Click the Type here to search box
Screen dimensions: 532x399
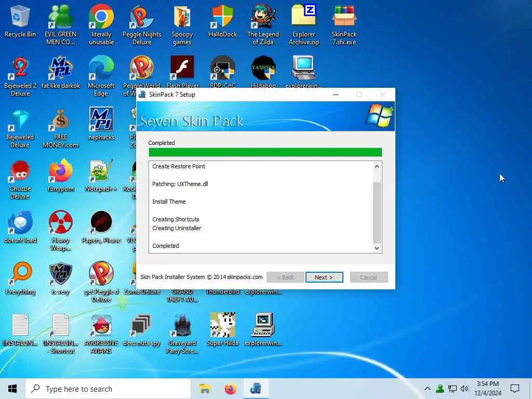point(108,389)
